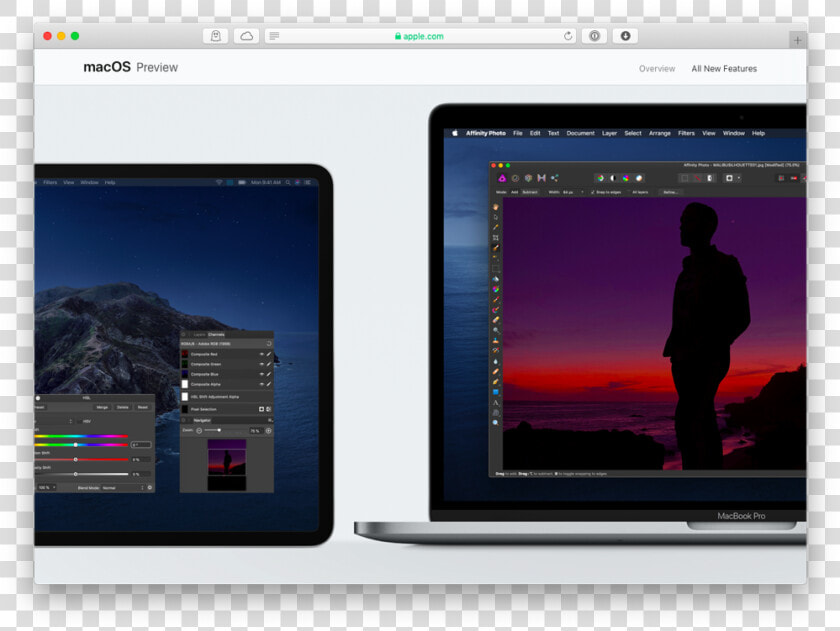
Task: Select the Move tool arrow
Action: 496,217
